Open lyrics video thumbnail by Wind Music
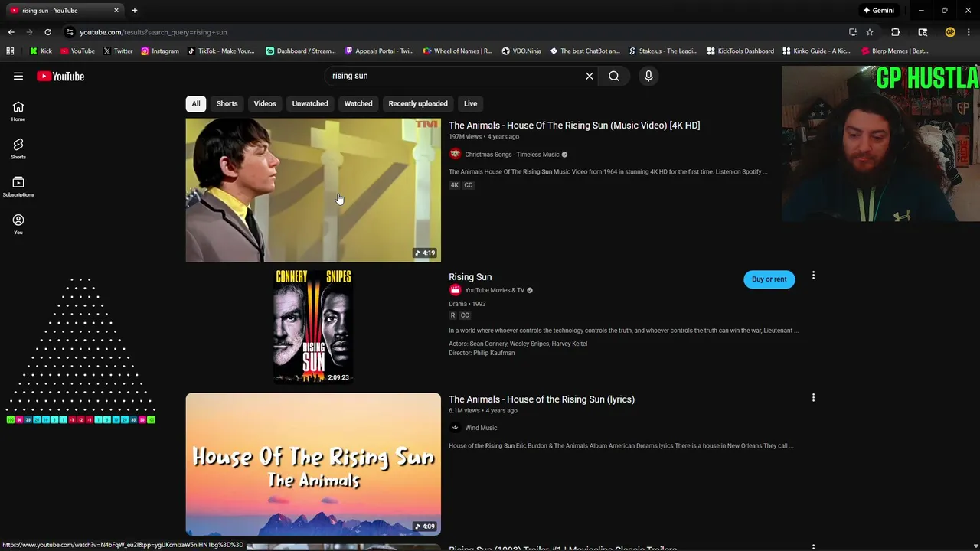The height and width of the screenshot is (551, 980). (x=313, y=465)
